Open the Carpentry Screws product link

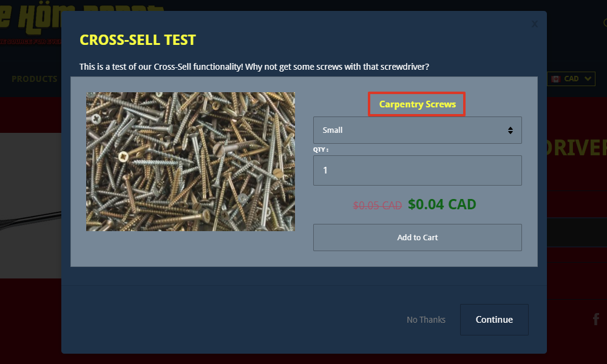coord(418,104)
